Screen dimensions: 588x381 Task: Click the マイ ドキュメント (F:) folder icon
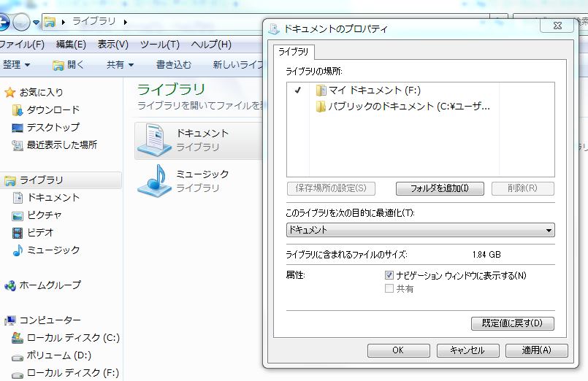tap(321, 91)
